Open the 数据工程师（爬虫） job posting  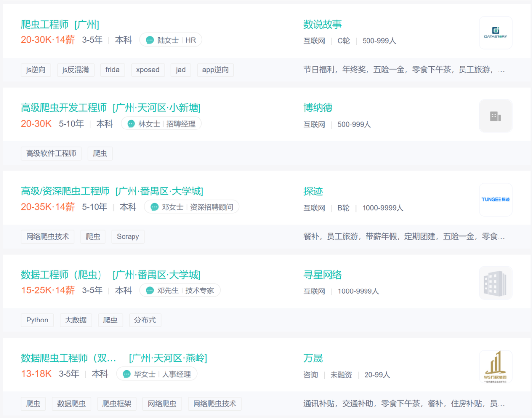62,275
